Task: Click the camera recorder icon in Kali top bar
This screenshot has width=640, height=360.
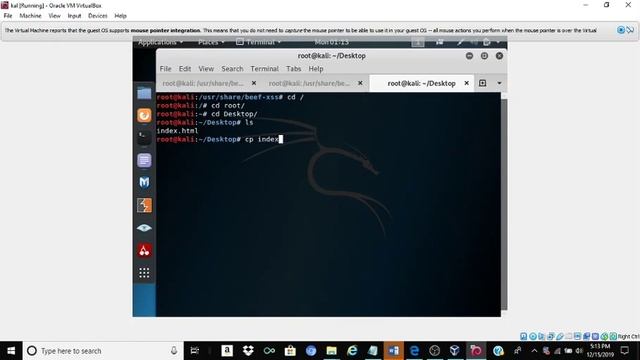Action: click(x=440, y=42)
